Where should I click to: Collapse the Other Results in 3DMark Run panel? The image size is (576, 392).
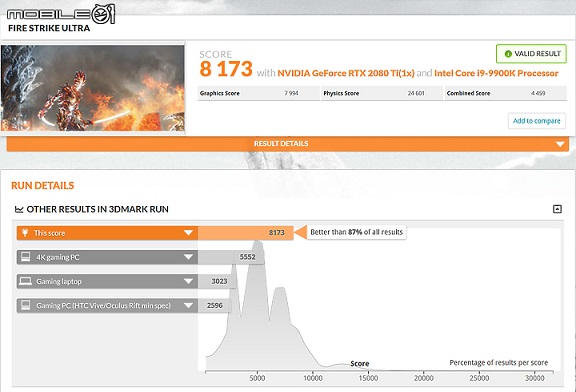[557, 209]
